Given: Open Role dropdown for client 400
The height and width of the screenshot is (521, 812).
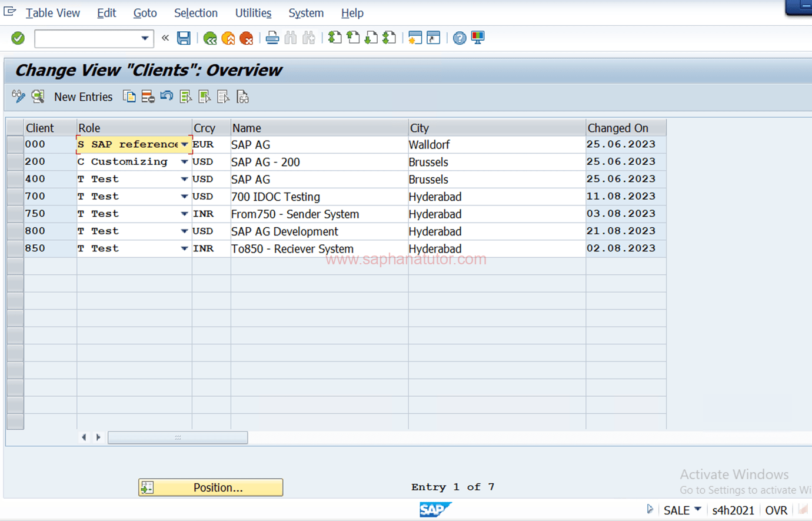Looking at the screenshot, I should click(x=184, y=179).
